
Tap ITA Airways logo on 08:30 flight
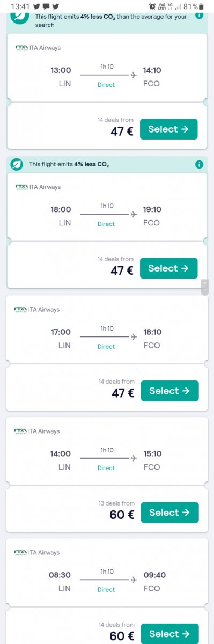pos(20,553)
